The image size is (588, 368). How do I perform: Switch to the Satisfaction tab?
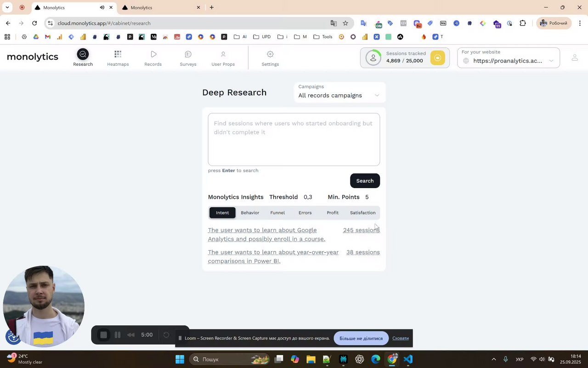point(362,213)
